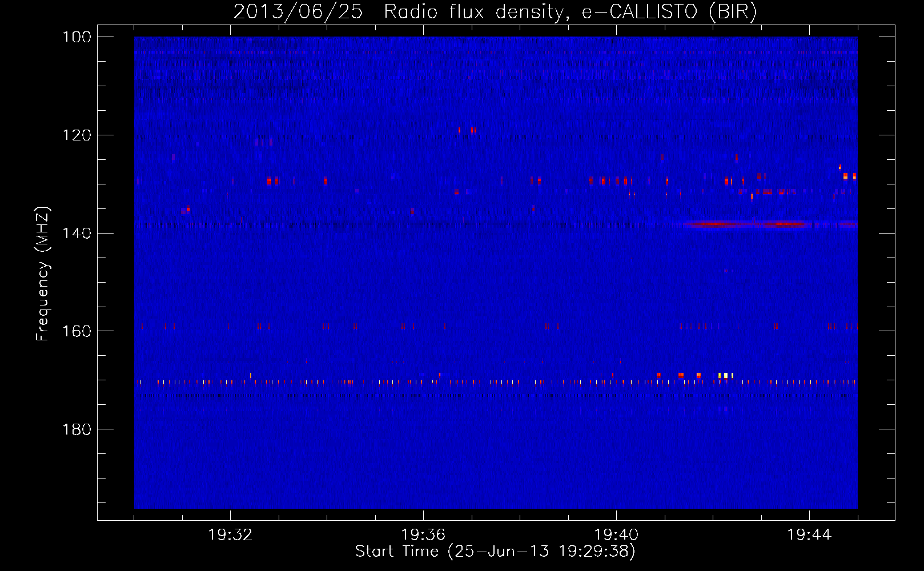Click the '180' frequency tick label

point(77,429)
